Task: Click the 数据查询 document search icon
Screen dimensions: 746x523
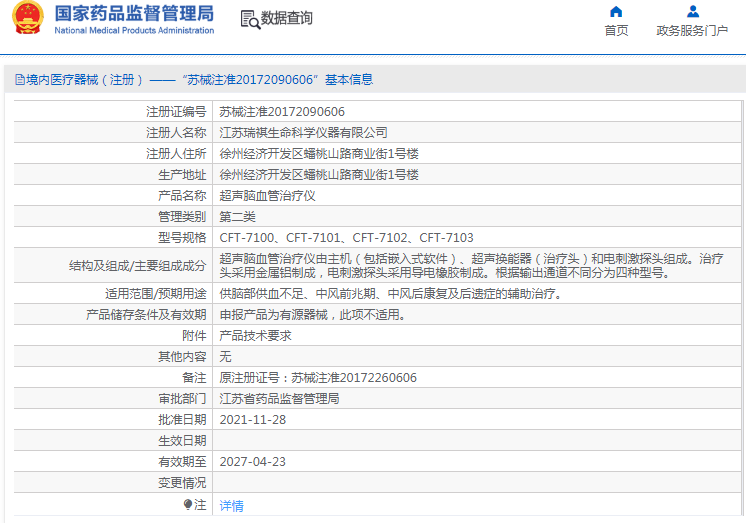Action: [x=249, y=19]
